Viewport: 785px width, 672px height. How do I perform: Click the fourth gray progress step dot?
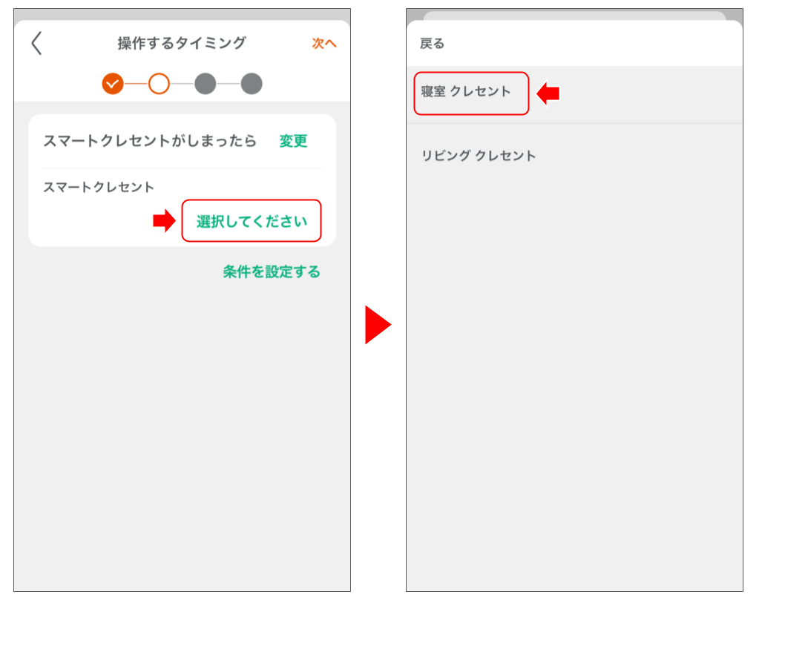[x=252, y=84]
